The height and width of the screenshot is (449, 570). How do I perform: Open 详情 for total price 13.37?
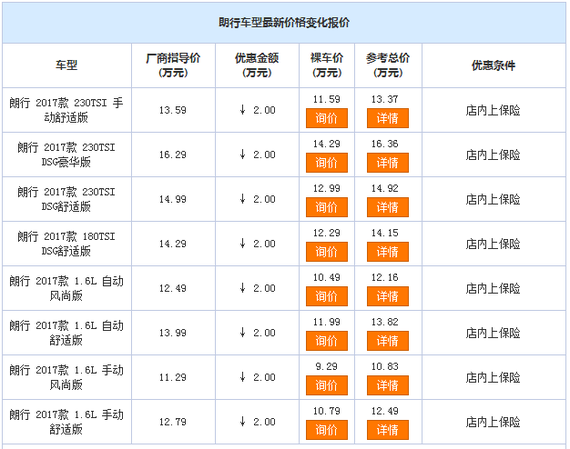click(388, 118)
